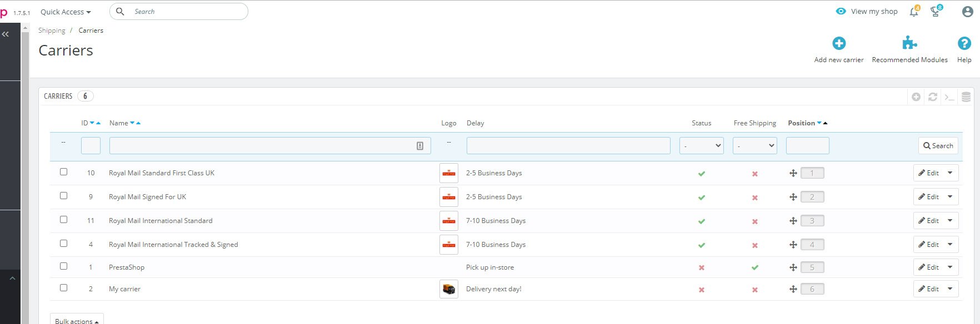The height and width of the screenshot is (324, 980).
Task: Click move handle for Royal Mail Signed For UK
Action: [793, 197]
